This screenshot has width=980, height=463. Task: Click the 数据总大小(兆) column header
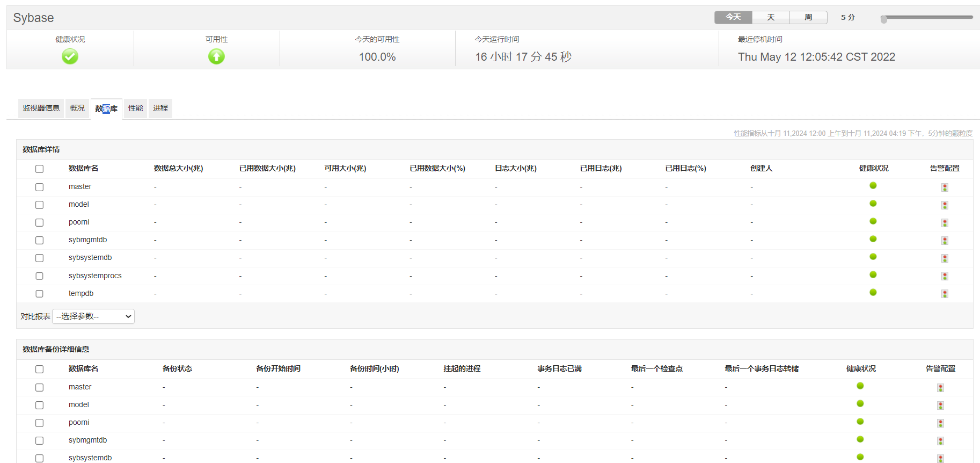(x=178, y=168)
